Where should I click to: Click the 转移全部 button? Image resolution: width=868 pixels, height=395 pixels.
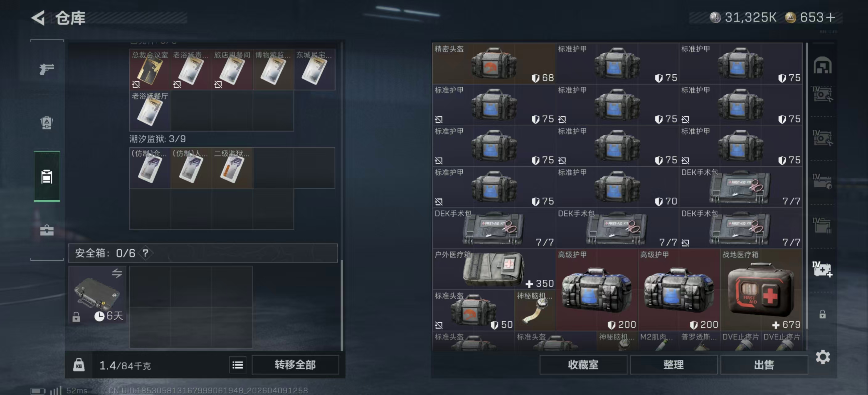coord(295,365)
